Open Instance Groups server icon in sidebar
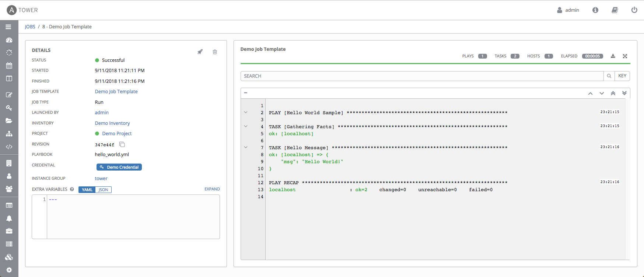The image size is (644, 277). 9,244
